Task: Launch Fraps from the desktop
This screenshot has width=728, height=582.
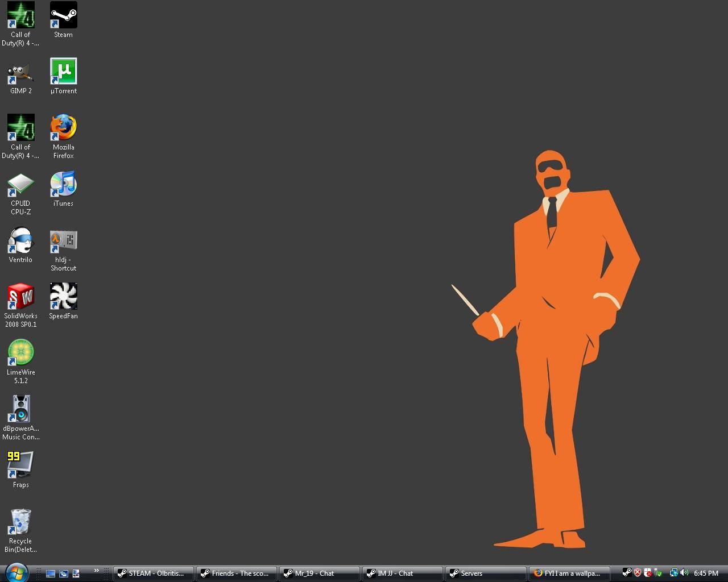Action: coord(20,470)
